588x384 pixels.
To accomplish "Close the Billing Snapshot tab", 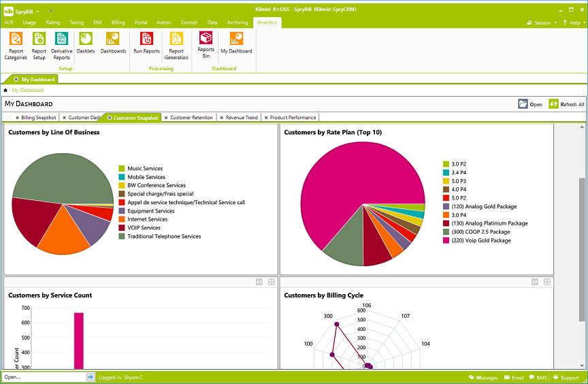I will 17,118.
